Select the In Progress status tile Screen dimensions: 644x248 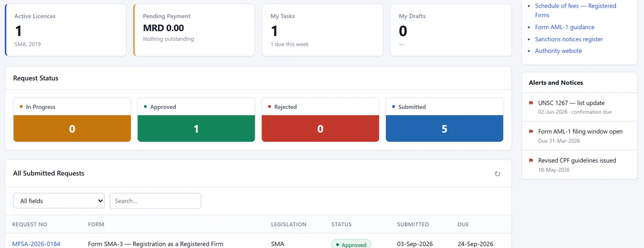pos(72,120)
